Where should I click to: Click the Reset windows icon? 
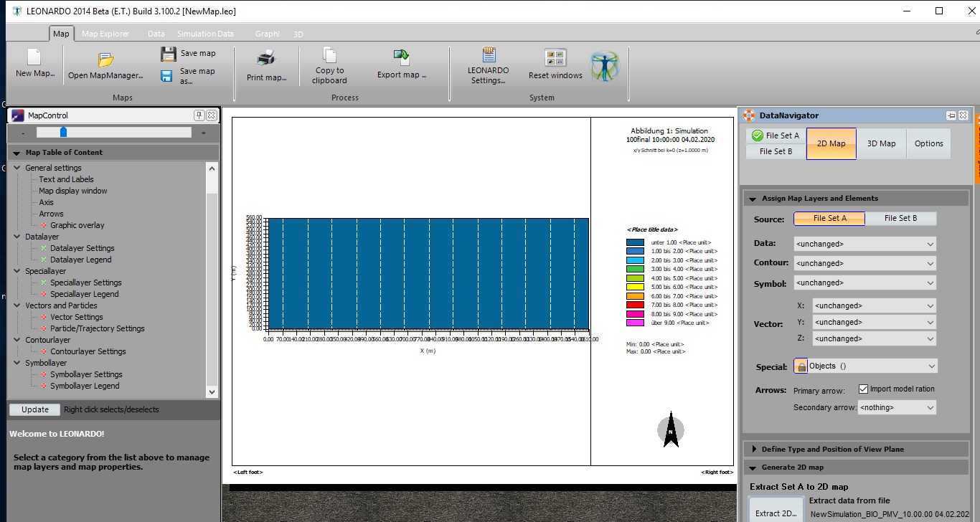[x=555, y=58]
